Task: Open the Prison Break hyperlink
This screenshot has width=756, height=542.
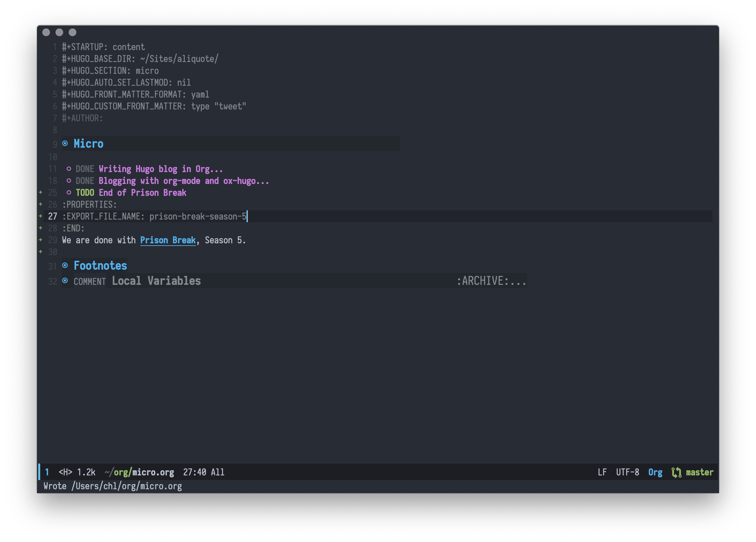Action: click(x=168, y=240)
